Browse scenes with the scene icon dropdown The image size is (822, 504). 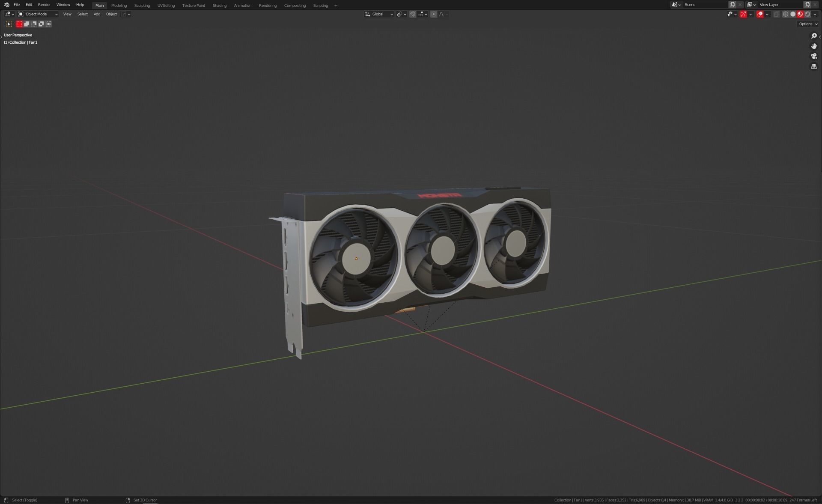click(676, 5)
